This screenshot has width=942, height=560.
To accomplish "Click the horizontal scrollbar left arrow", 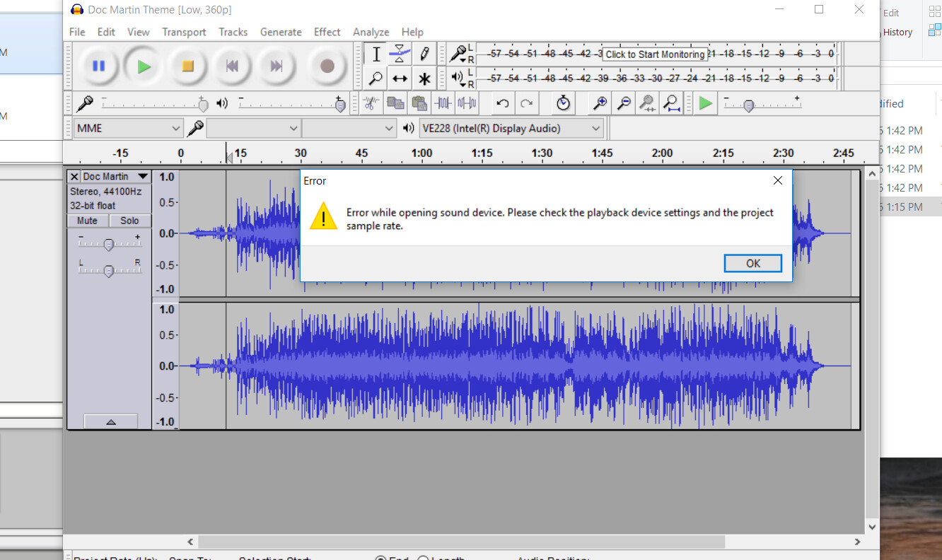I will [190, 542].
